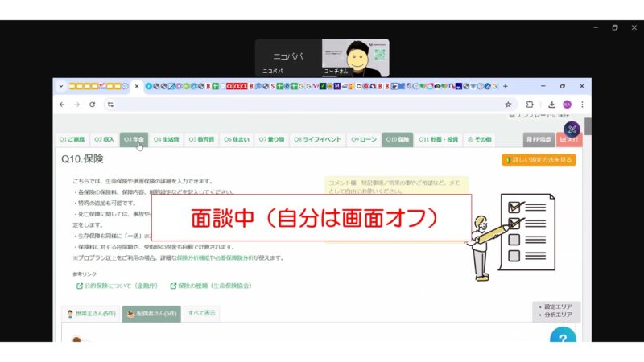Open a new browser tab with plus

pyautogui.click(x=506, y=86)
